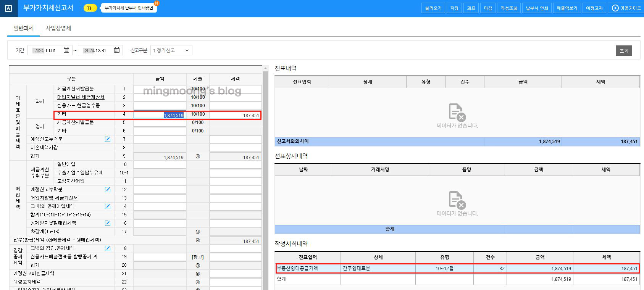
Task: Open the 신고구분 dropdown 1.정기신고
Action: (171, 50)
